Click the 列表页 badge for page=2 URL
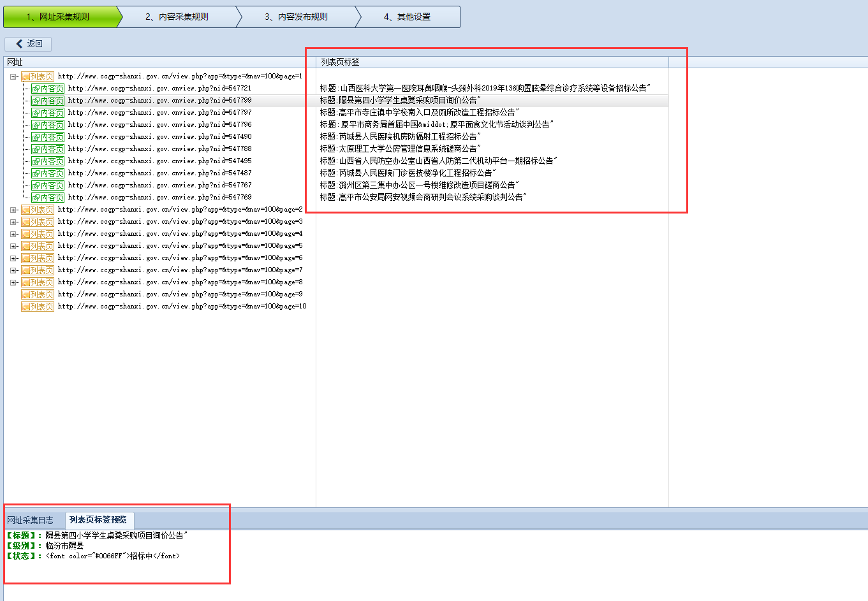 [x=38, y=210]
